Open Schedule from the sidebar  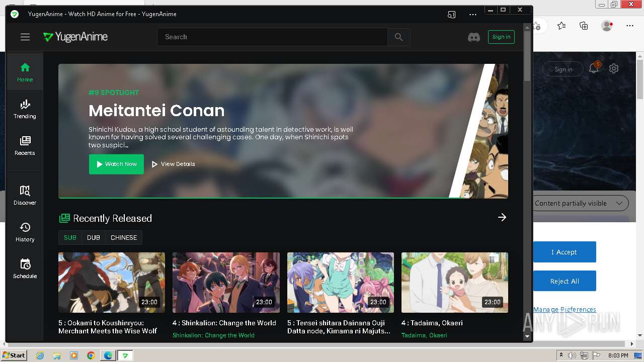point(25,268)
